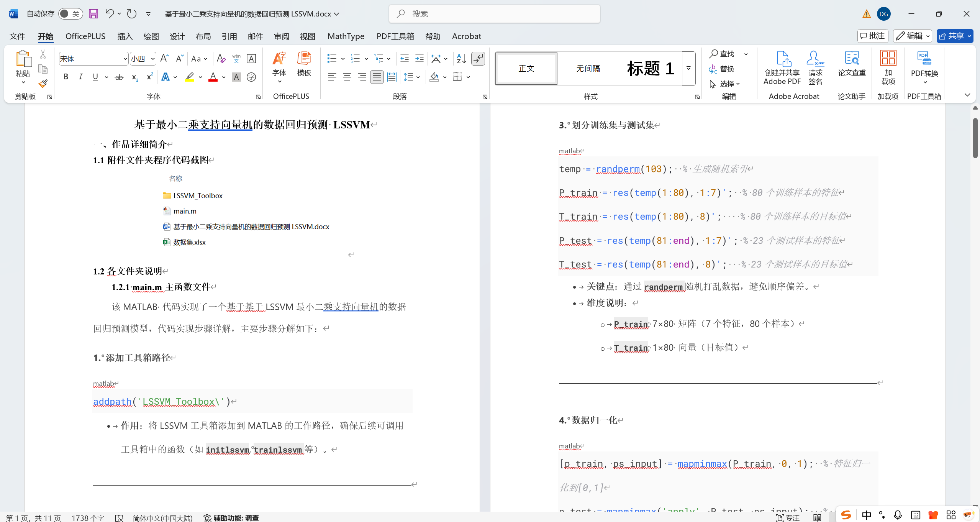The height and width of the screenshot is (522, 980).
Task: Align text right
Action: coord(362,77)
